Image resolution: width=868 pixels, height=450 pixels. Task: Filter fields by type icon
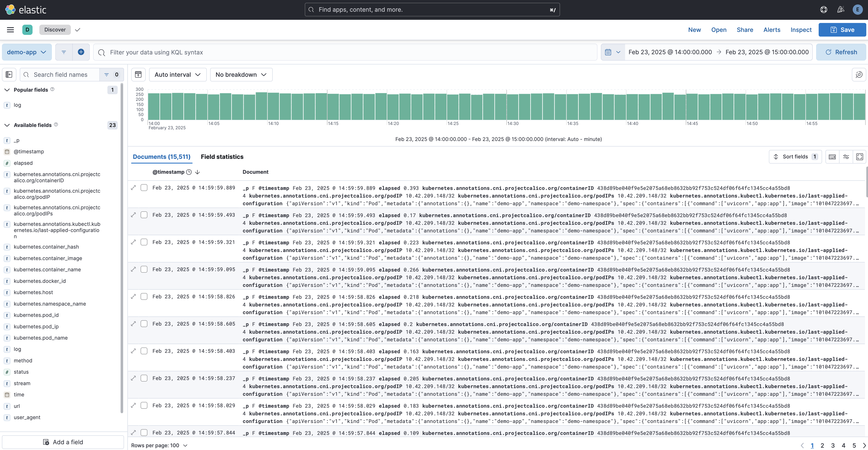pos(111,74)
